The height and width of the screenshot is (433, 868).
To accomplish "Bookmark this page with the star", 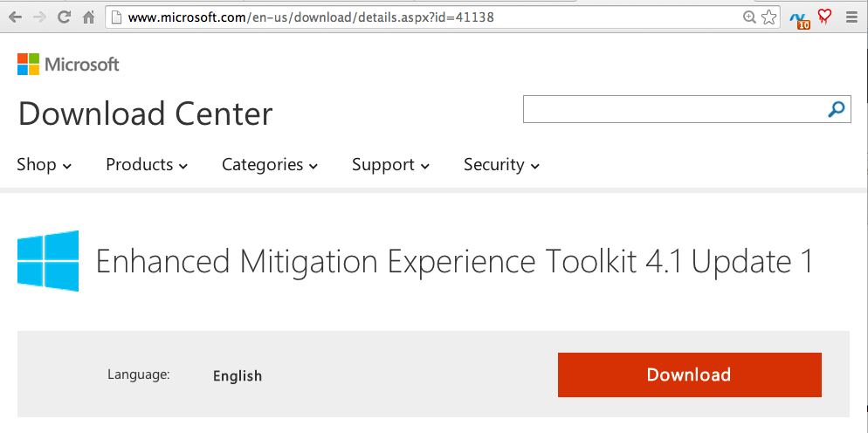I will [x=768, y=17].
